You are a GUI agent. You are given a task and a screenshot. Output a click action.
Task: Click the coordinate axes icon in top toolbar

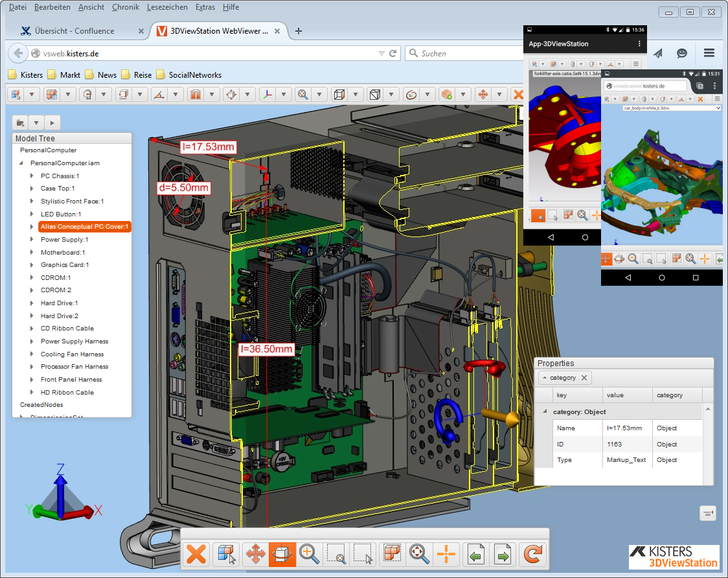pyautogui.click(x=267, y=95)
